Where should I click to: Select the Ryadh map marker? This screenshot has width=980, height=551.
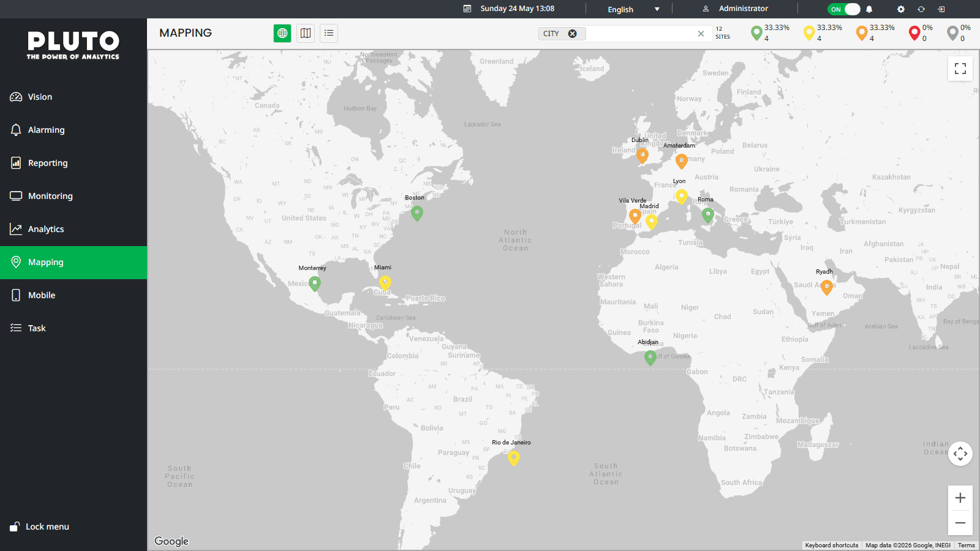click(827, 287)
